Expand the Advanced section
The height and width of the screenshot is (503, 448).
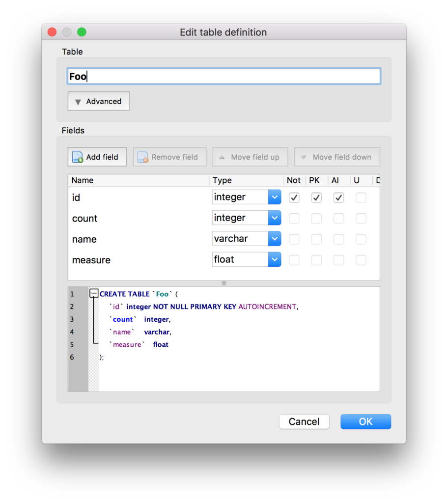99,101
